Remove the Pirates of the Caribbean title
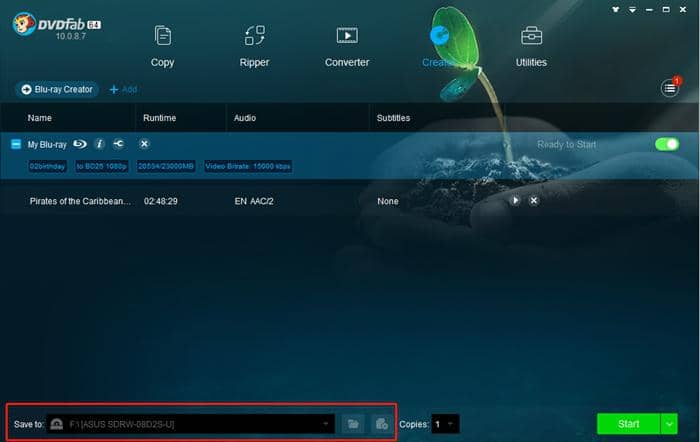 (534, 201)
